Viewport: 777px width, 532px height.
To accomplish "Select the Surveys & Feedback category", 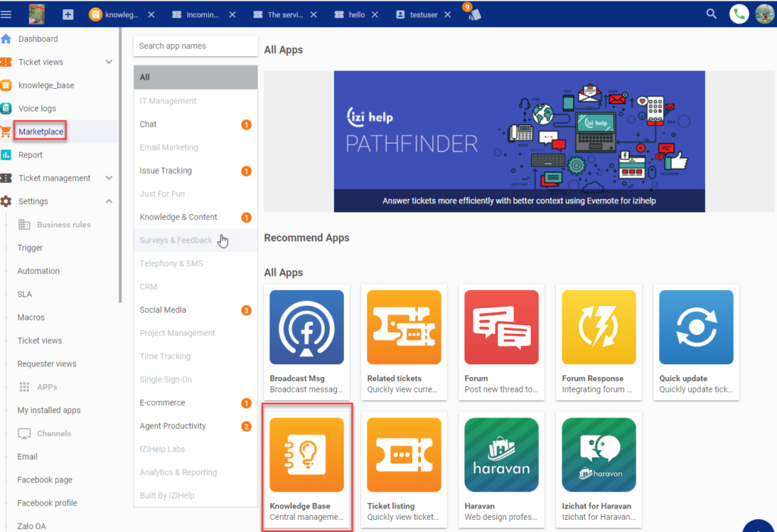I will [x=195, y=240].
